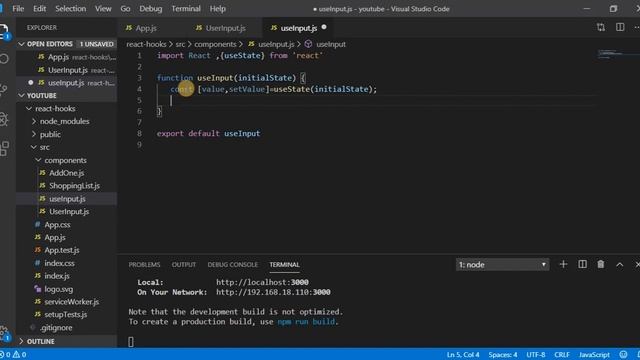The width and height of the screenshot is (640, 360).
Task: Open the Explorer view icon
Action: [4, 31]
